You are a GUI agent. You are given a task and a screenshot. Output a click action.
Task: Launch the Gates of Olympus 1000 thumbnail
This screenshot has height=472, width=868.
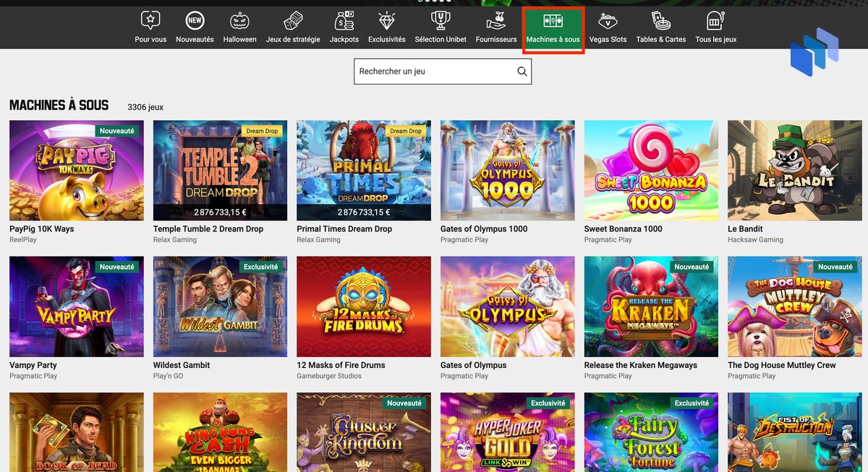click(x=508, y=171)
